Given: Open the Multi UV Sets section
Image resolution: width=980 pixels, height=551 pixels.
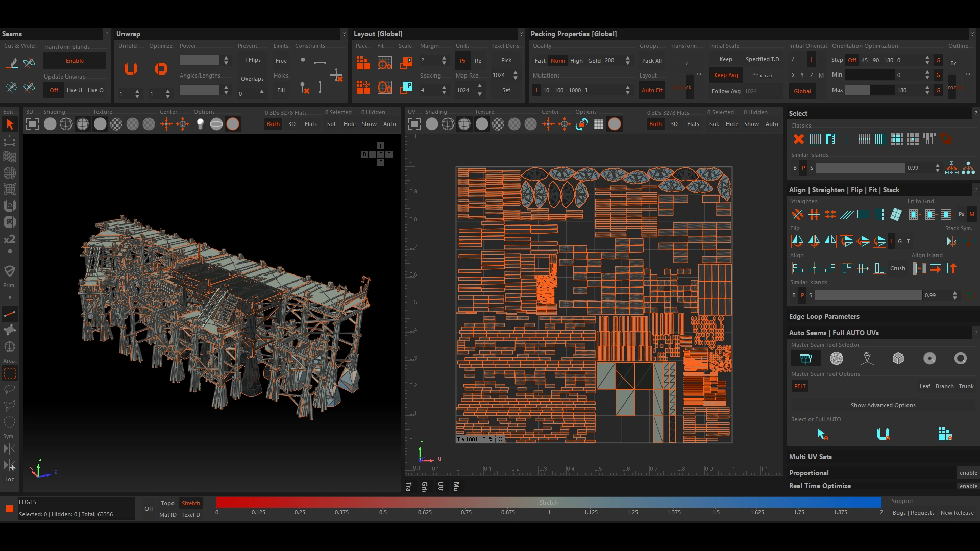Looking at the screenshot, I should 810,457.
